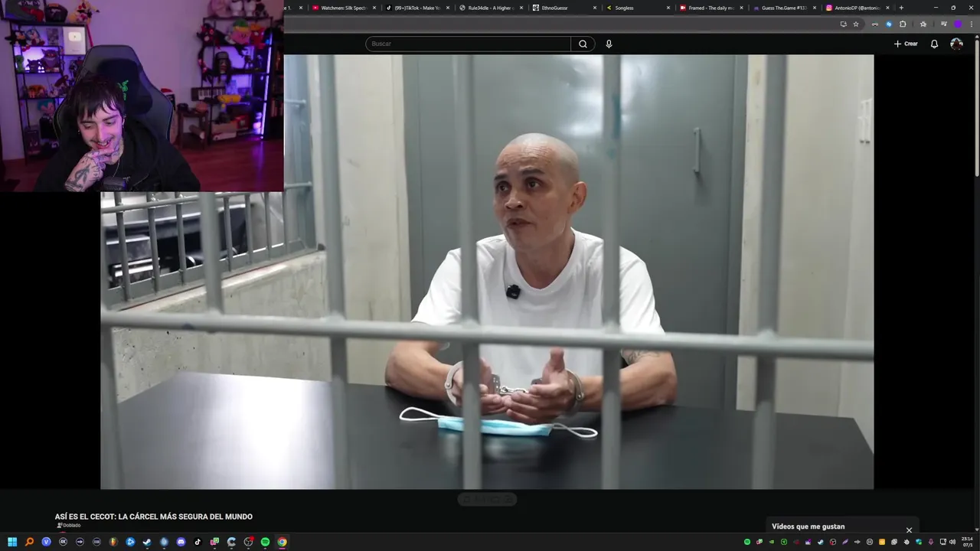The width and height of the screenshot is (980, 551).
Task: Open the Chrome extensions puzzle icon
Action: click(x=903, y=24)
